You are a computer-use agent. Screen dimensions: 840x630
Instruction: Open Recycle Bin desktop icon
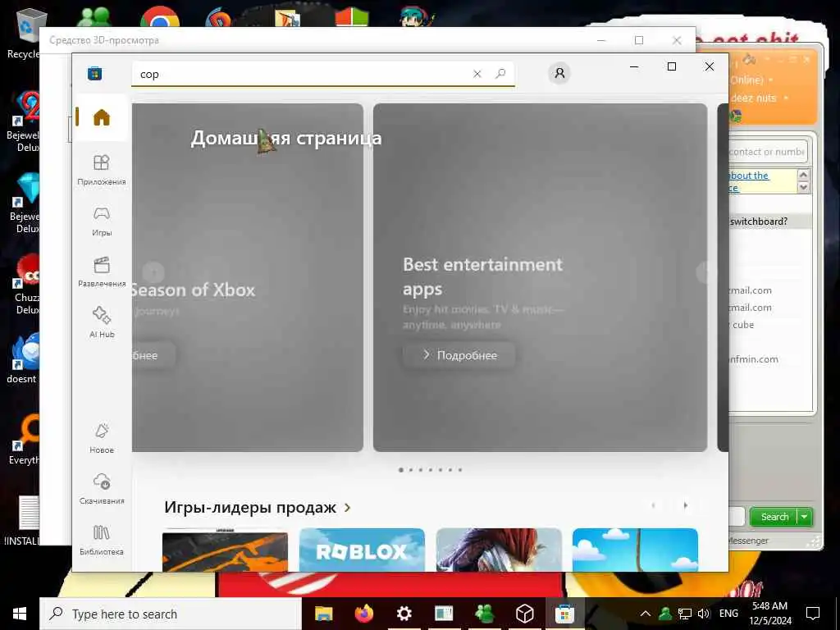(x=25, y=32)
